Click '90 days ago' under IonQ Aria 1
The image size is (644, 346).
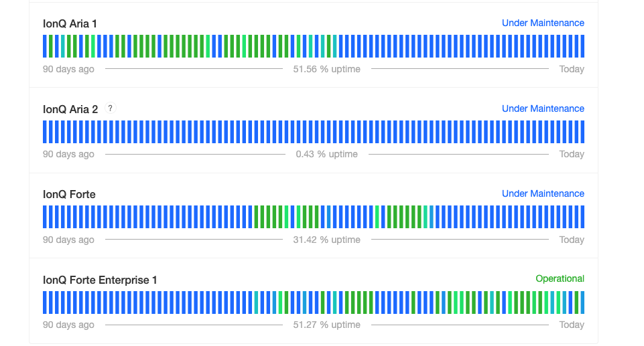68,70
